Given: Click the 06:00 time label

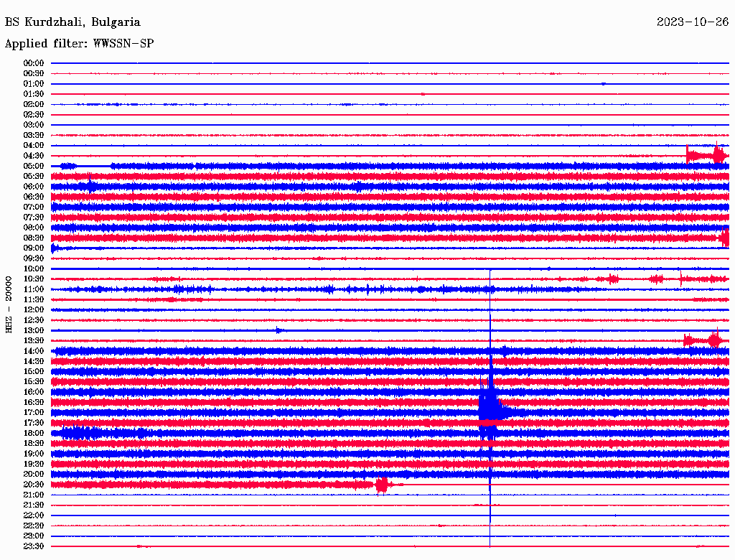Looking at the screenshot, I should point(33,186).
